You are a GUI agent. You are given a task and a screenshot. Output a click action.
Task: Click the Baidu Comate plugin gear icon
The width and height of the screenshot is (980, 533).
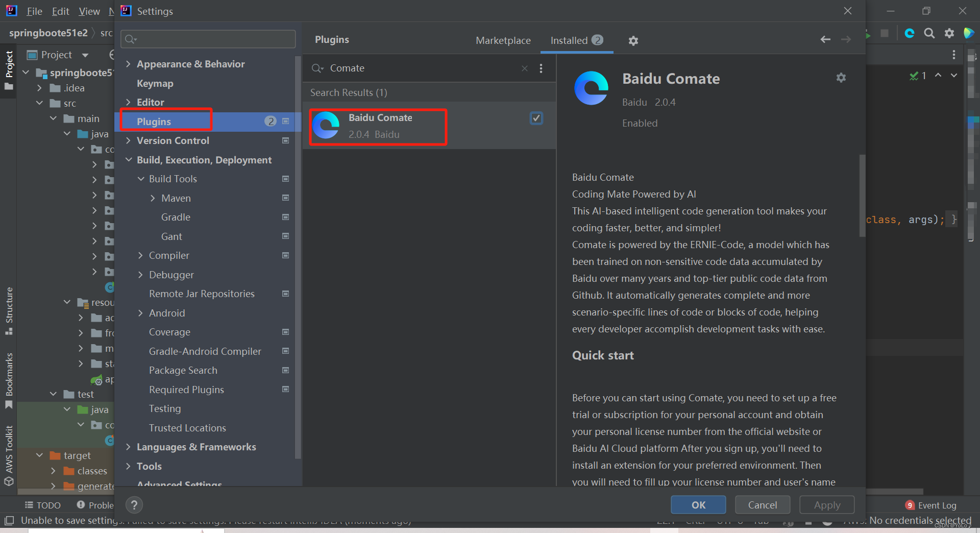(x=841, y=78)
